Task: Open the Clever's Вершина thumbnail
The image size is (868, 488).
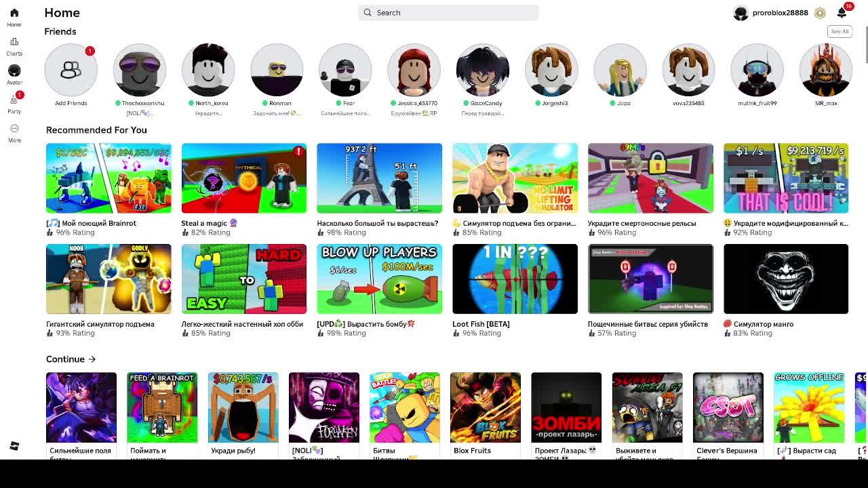Action: coord(728,407)
